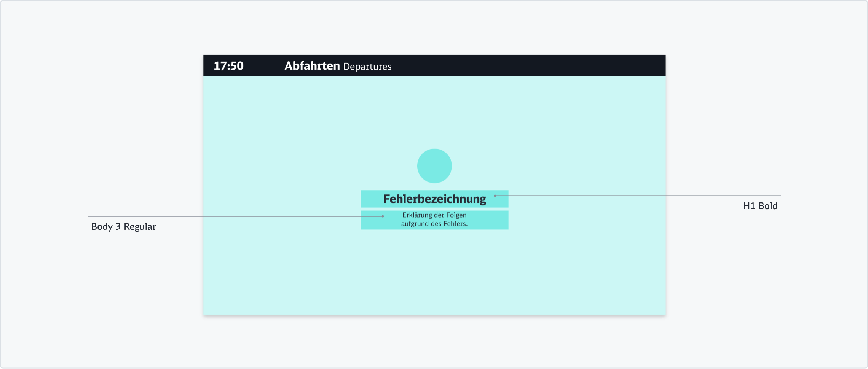Image resolution: width=868 pixels, height=369 pixels.
Task: Select the "H1 Bold" annotation label
Action: click(760, 206)
